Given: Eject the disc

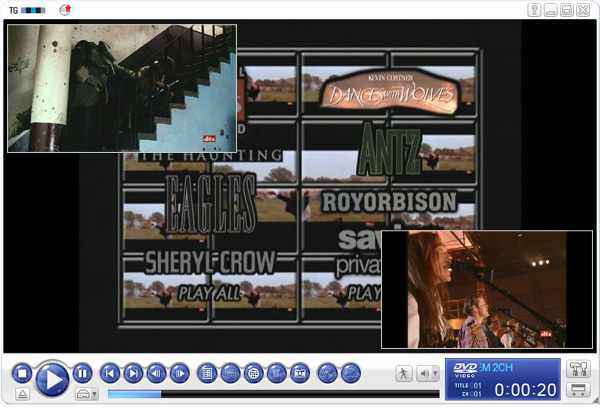Looking at the screenshot, I should click(x=23, y=394).
